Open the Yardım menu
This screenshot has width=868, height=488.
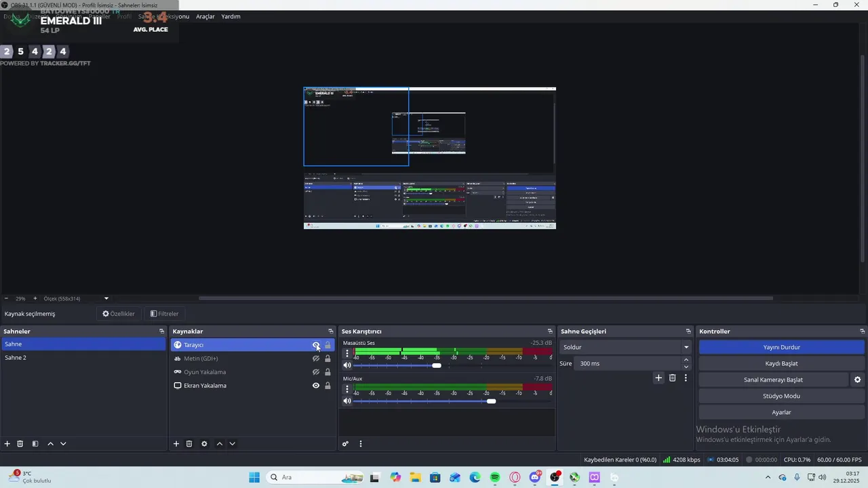(231, 16)
